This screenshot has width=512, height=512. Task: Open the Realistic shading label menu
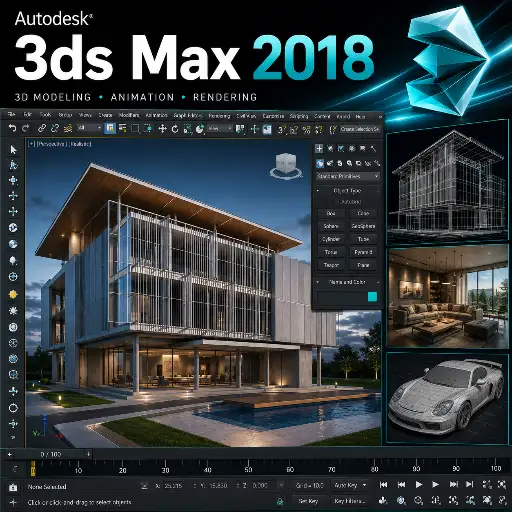[80, 144]
